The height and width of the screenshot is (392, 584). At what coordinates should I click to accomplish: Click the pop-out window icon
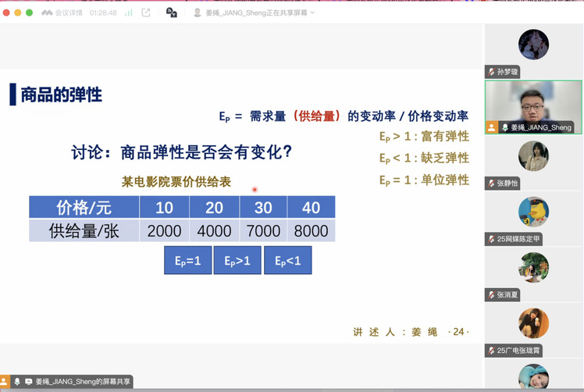pos(145,12)
